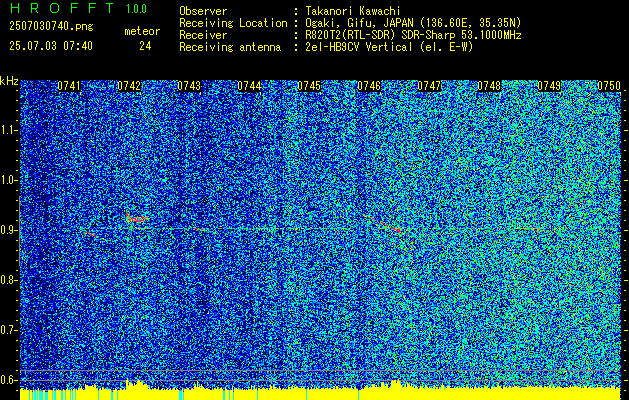The width and height of the screenshot is (629, 400).
Task: Click the 0744 time marker
Action: pos(249,86)
